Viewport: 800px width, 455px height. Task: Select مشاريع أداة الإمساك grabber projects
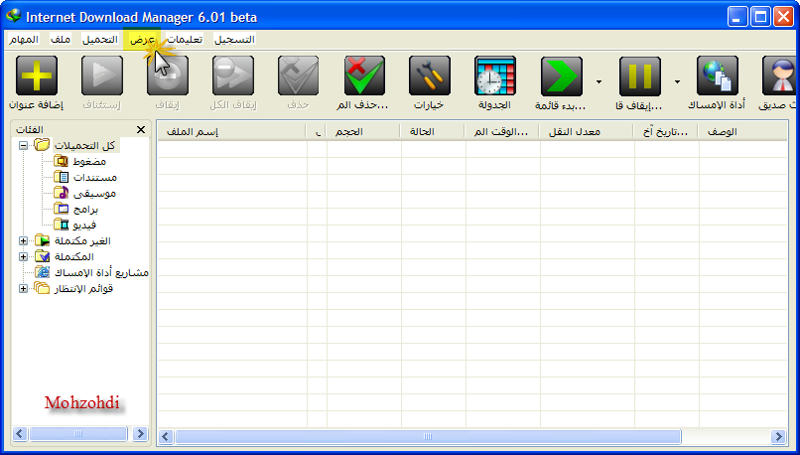pyautogui.click(x=101, y=272)
